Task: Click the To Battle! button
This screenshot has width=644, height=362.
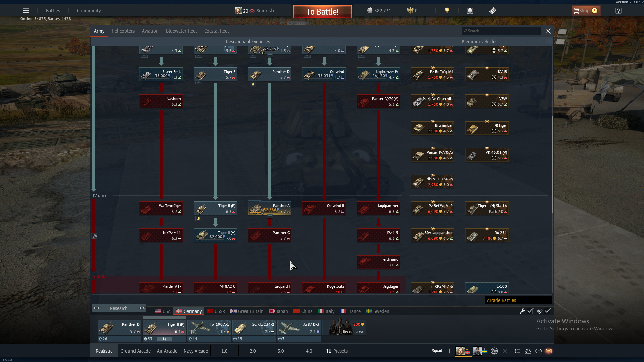Action: (x=322, y=12)
